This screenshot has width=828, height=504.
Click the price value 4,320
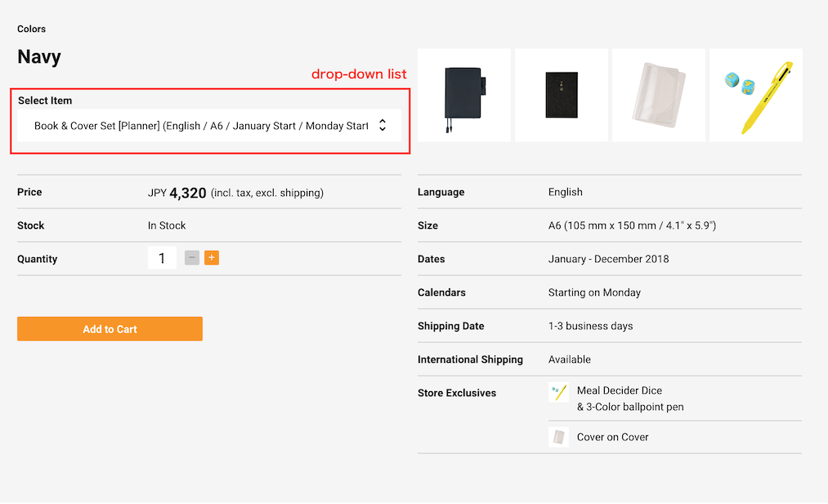(x=187, y=193)
